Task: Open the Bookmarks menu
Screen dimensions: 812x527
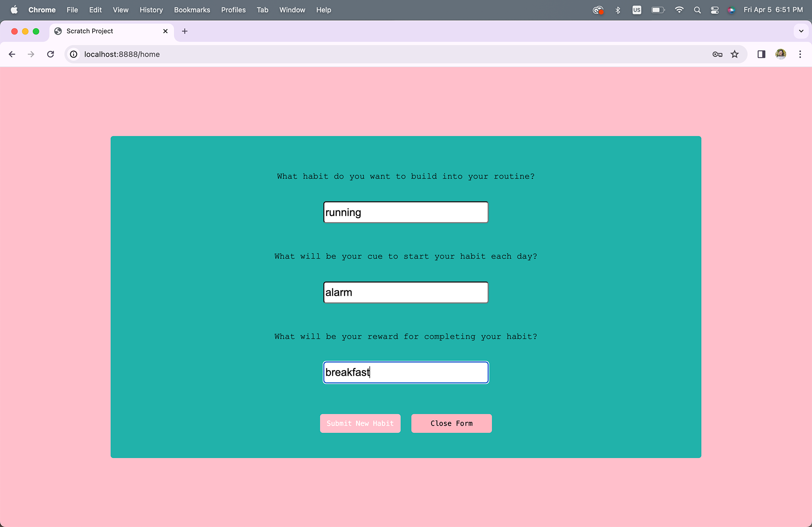Action: (192, 10)
